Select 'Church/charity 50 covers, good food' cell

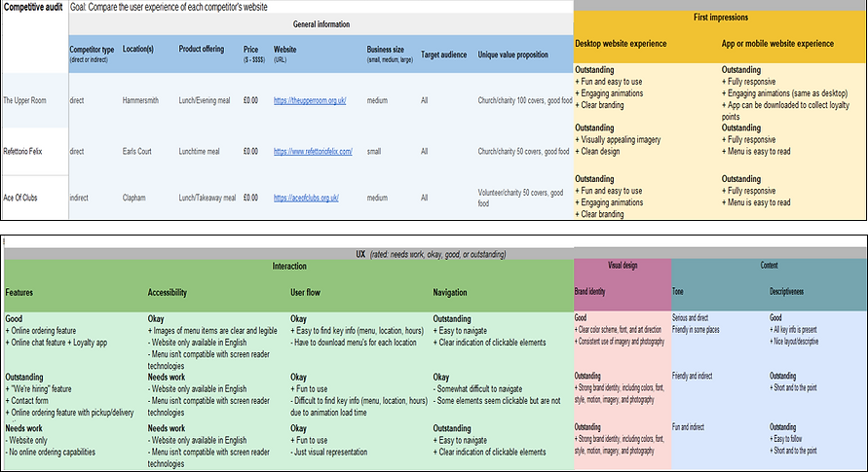(x=523, y=152)
